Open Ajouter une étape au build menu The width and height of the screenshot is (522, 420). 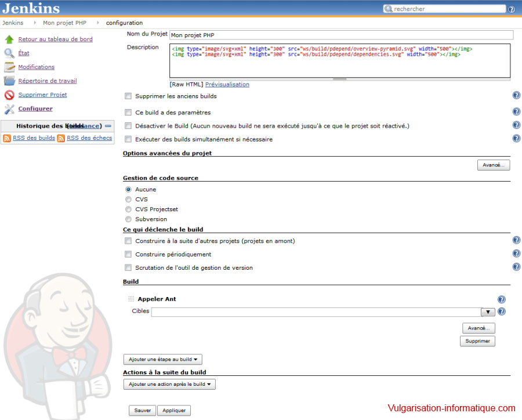(163, 360)
